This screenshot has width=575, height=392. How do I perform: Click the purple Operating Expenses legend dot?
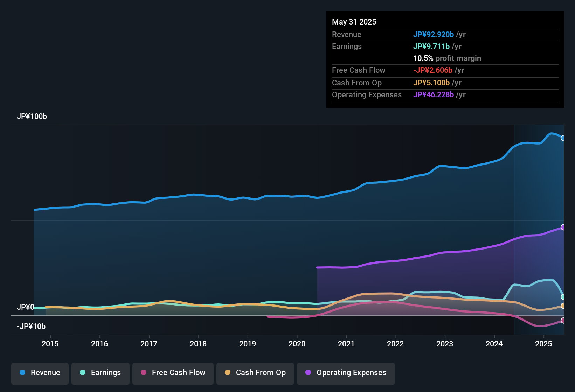tap(308, 373)
